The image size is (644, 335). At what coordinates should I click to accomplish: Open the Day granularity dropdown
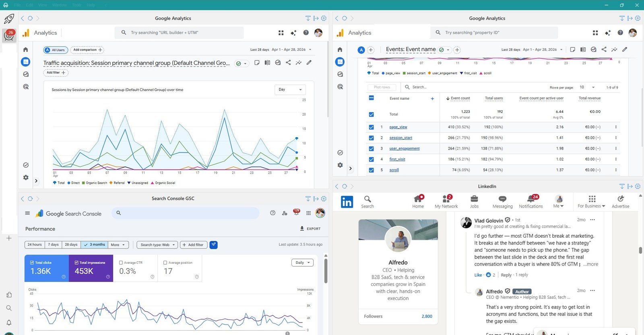click(290, 90)
